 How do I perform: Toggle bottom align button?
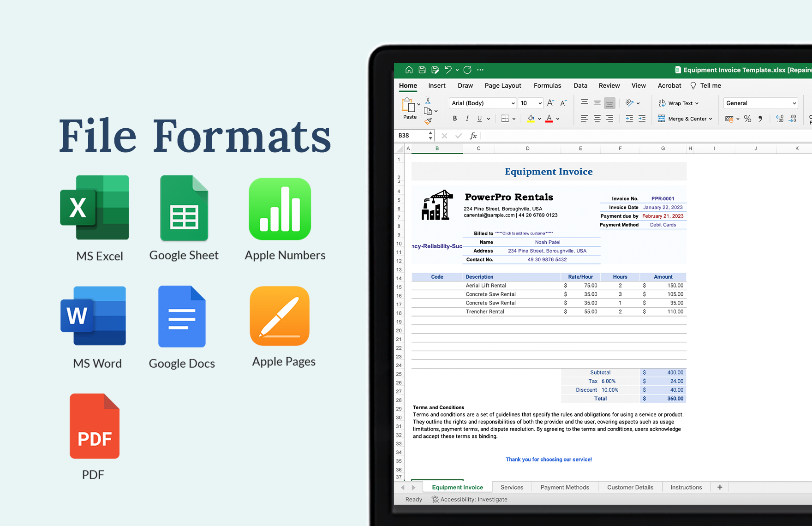pyautogui.click(x=609, y=103)
